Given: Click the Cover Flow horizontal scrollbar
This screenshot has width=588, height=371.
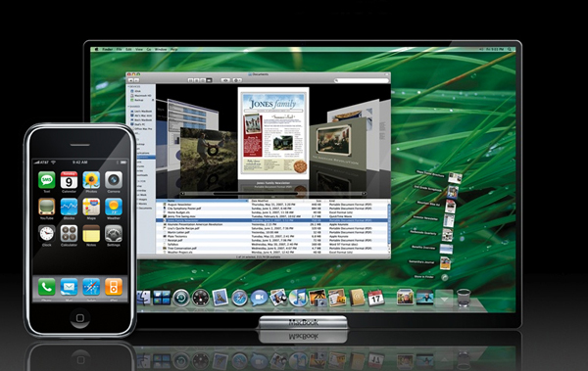Looking at the screenshot, I should [272, 194].
